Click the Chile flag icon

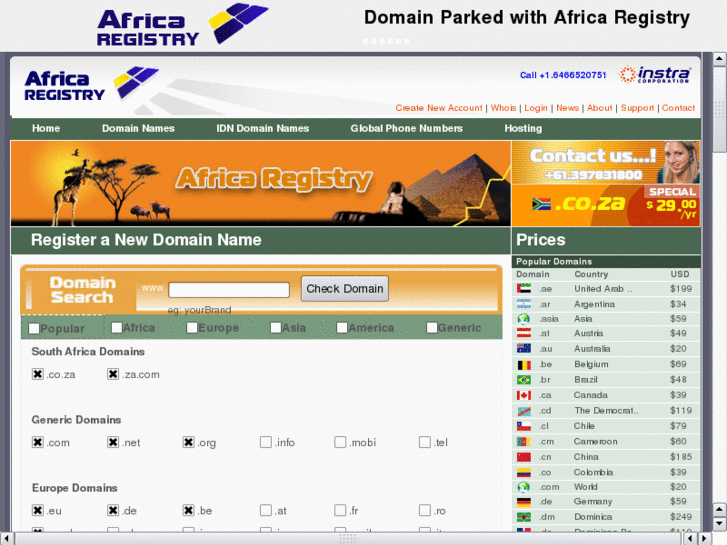[x=524, y=426]
